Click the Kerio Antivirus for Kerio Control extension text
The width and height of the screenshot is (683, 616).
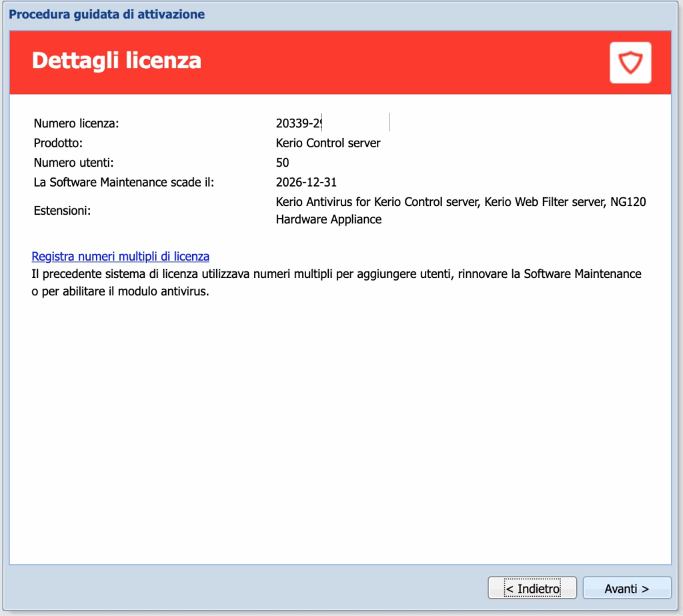(377, 201)
